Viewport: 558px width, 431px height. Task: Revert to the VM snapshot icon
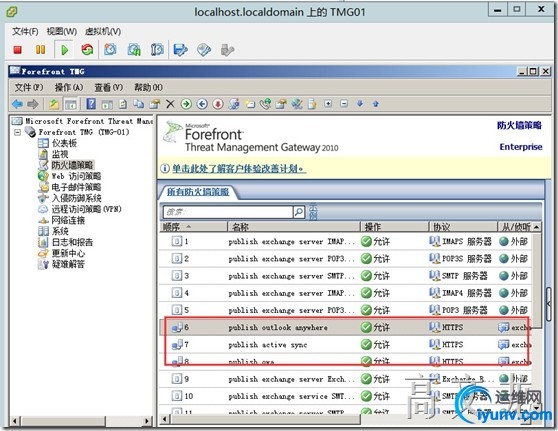134,50
